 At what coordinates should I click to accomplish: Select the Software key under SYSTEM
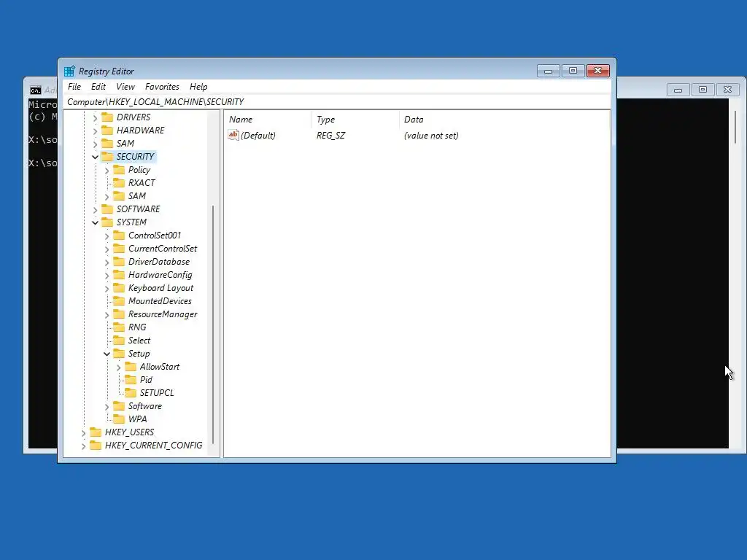point(145,406)
